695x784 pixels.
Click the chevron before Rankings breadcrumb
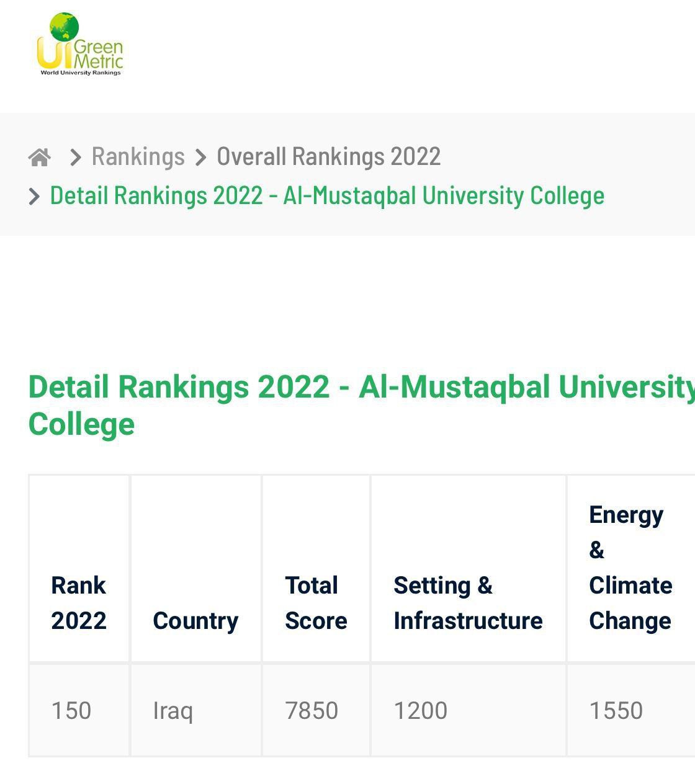76,158
